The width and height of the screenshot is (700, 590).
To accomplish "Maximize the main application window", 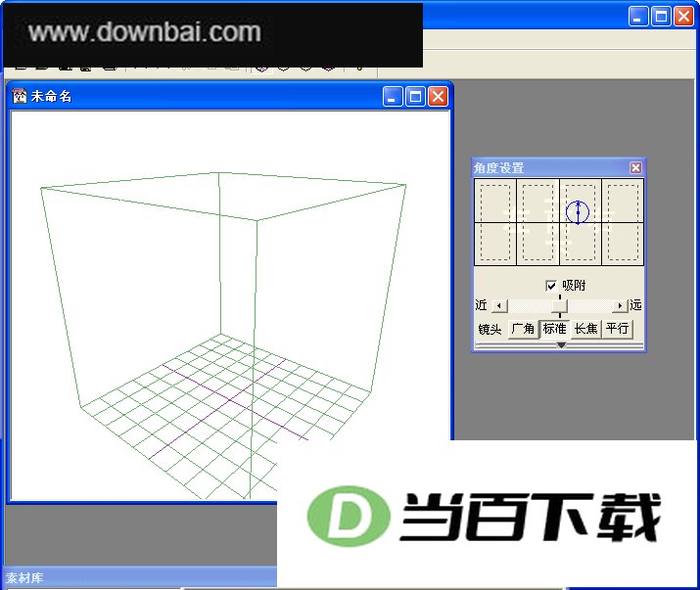I will (x=661, y=17).
